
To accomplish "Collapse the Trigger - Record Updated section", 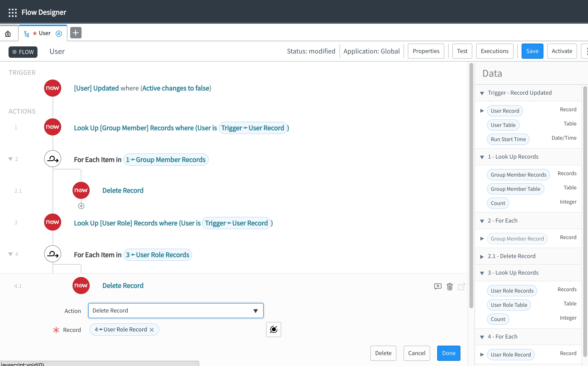I will [482, 93].
